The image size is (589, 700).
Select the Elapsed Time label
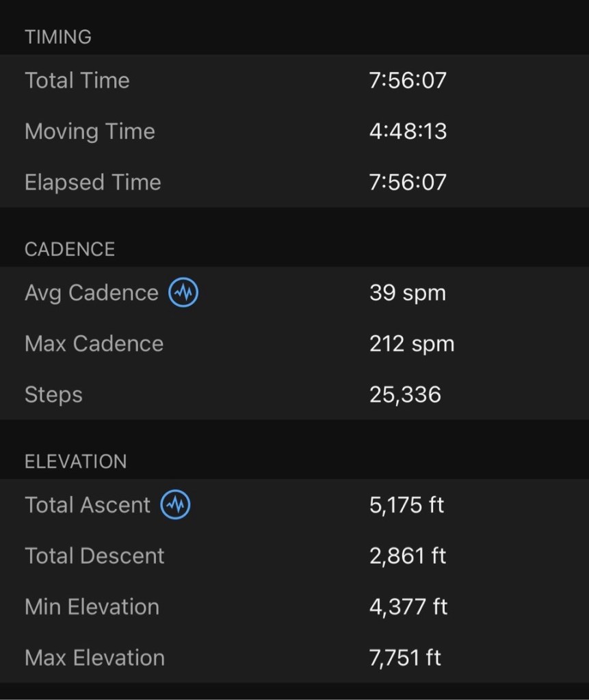click(x=93, y=183)
